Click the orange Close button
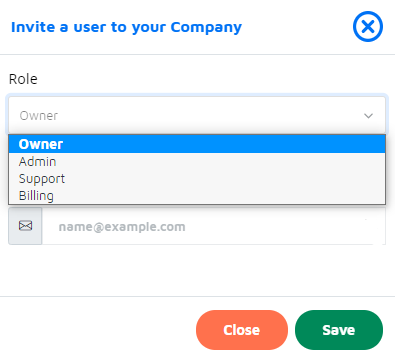Image resolution: width=395 pixels, height=361 pixels. (x=242, y=330)
